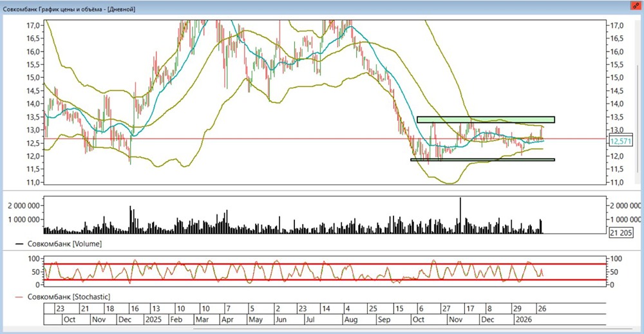The width and height of the screenshot is (644, 334).
Task: Select the upper red stochastic overbought line
Action: tap(325, 264)
